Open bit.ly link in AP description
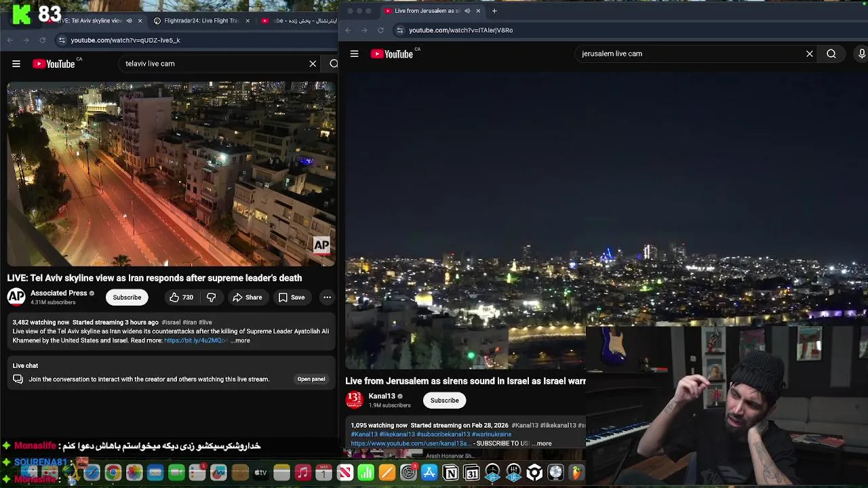This screenshot has width=868, height=488. (x=195, y=340)
